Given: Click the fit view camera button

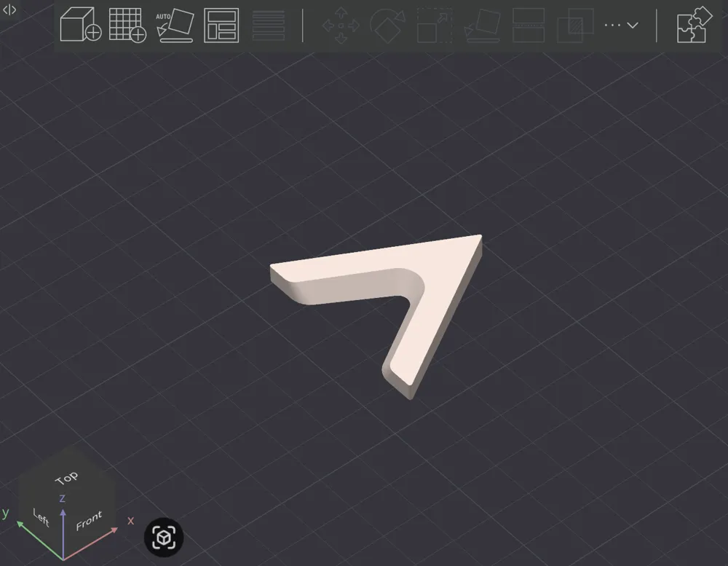Looking at the screenshot, I should pyautogui.click(x=164, y=538).
